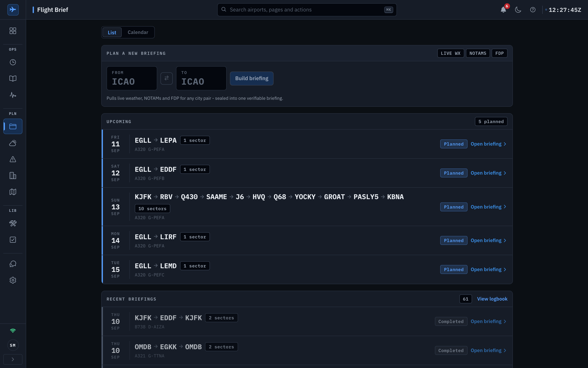Open the clock icon under OPS
Image resolution: width=588 pixels, height=368 pixels.
pyautogui.click(x=13, y=62)
